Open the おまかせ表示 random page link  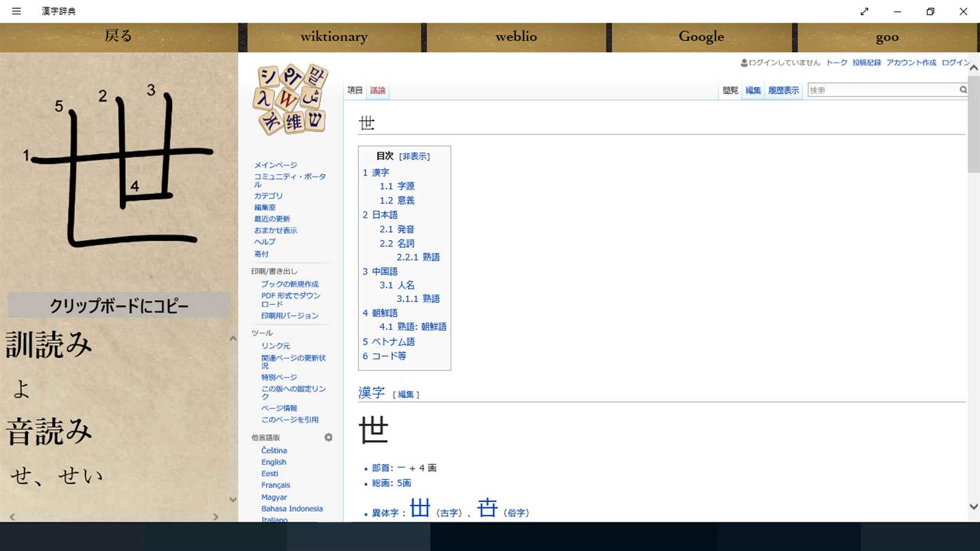[275, 231]
